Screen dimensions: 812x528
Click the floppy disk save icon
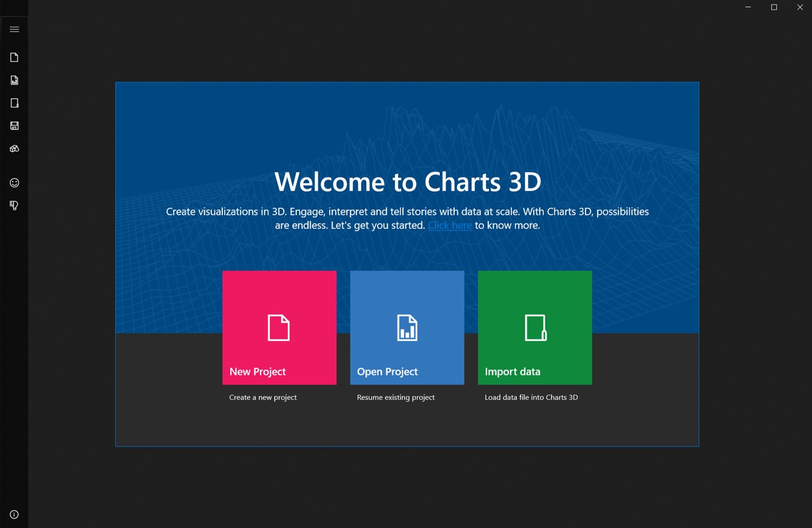[15, 126]
